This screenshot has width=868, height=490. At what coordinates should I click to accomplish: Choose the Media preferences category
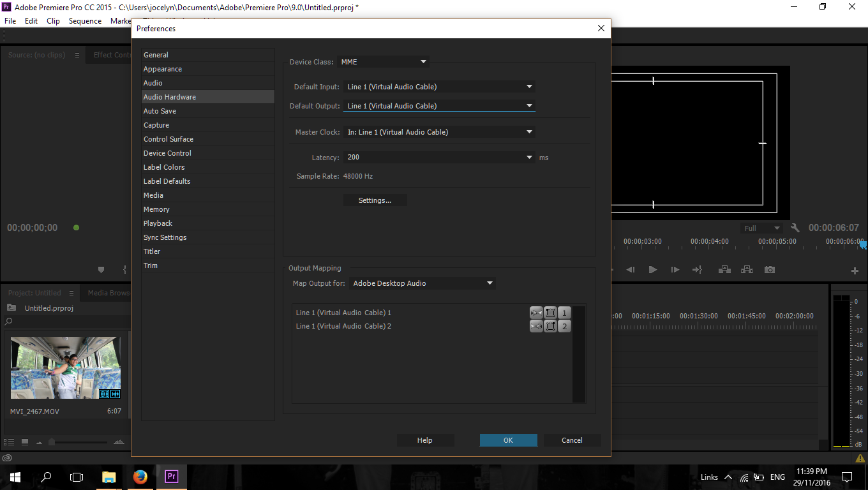point(208,195)
